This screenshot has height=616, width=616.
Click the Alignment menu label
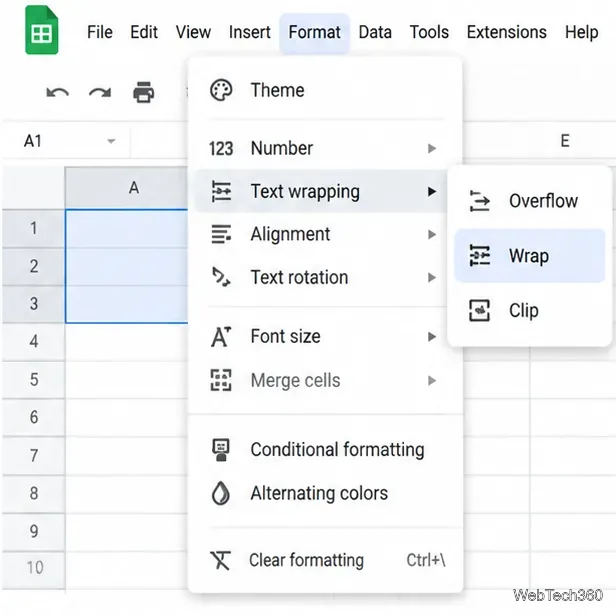coord(290,234)
